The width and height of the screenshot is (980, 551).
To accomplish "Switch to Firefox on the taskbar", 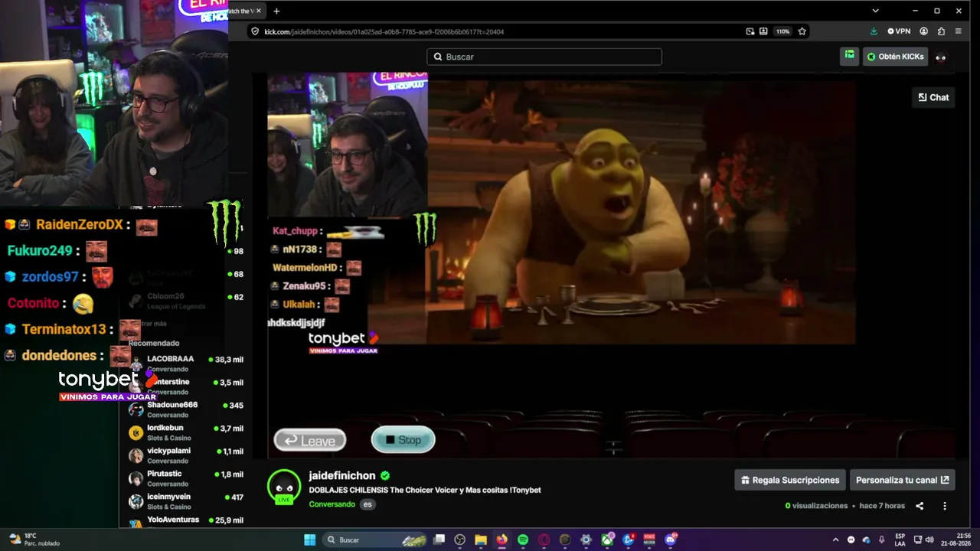I will click(x=501, y=540).
